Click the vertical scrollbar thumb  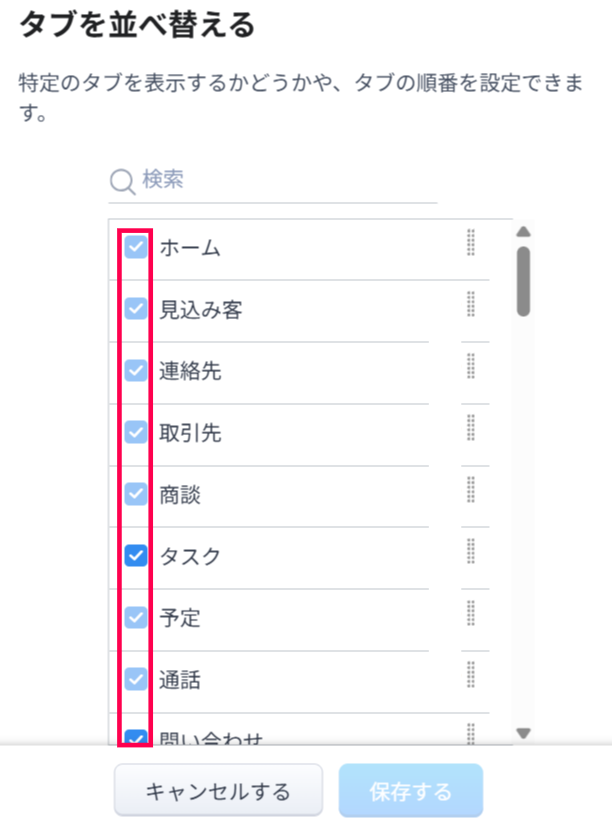pyautogui.click(x=523, y=281)
